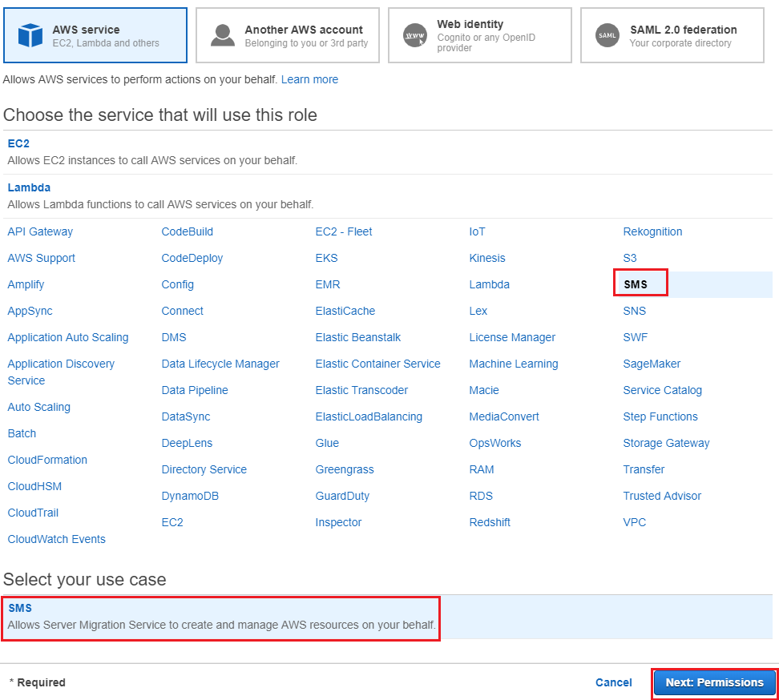Select Directory Service
Screen dimensions: 779x700
(x=204, y=469)
